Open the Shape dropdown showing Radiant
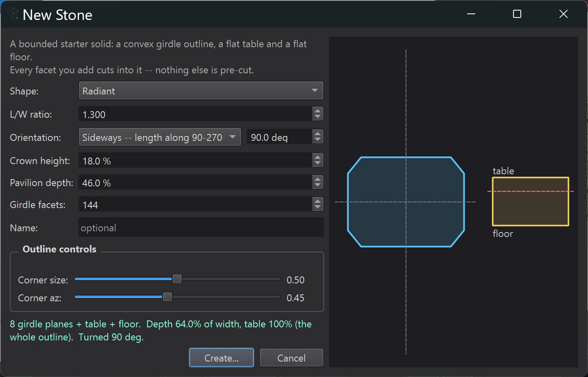 point(201,91)
